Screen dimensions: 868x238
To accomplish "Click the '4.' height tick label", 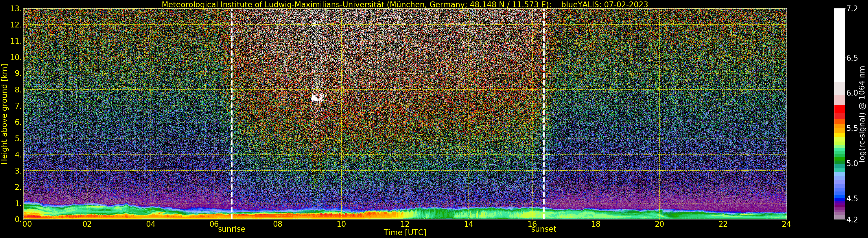I will coord(18,155).
